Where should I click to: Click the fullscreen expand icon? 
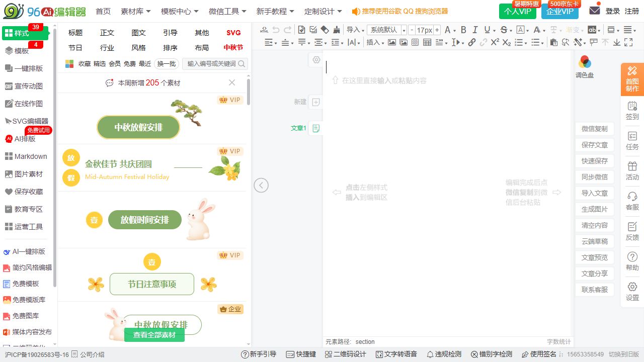628,42
